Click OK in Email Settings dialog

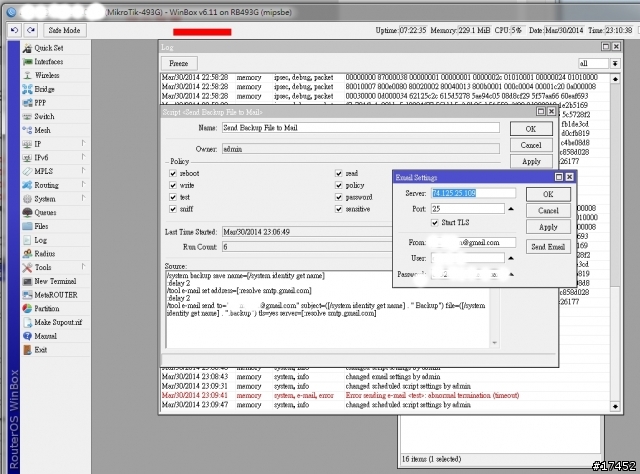(x=548, y=194)
